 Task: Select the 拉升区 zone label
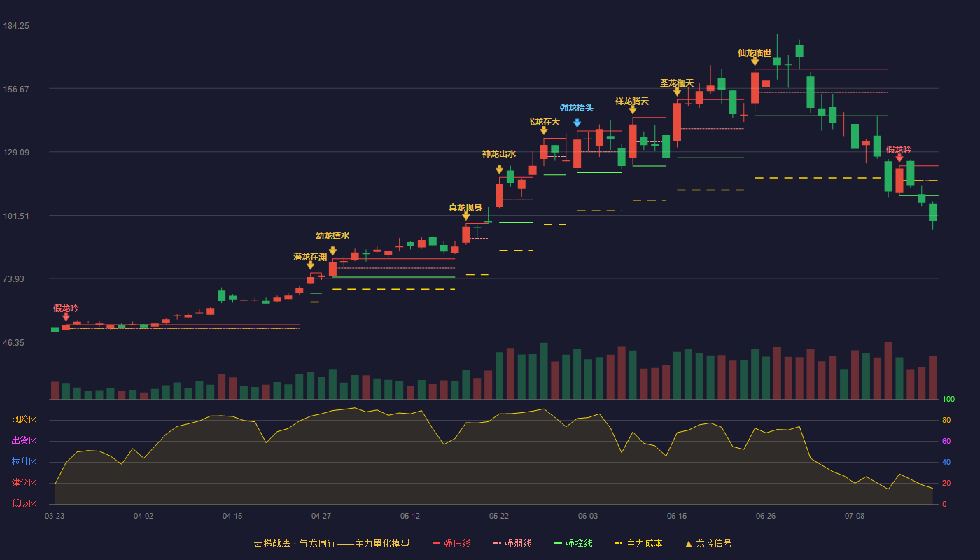[x=24, y=462]
